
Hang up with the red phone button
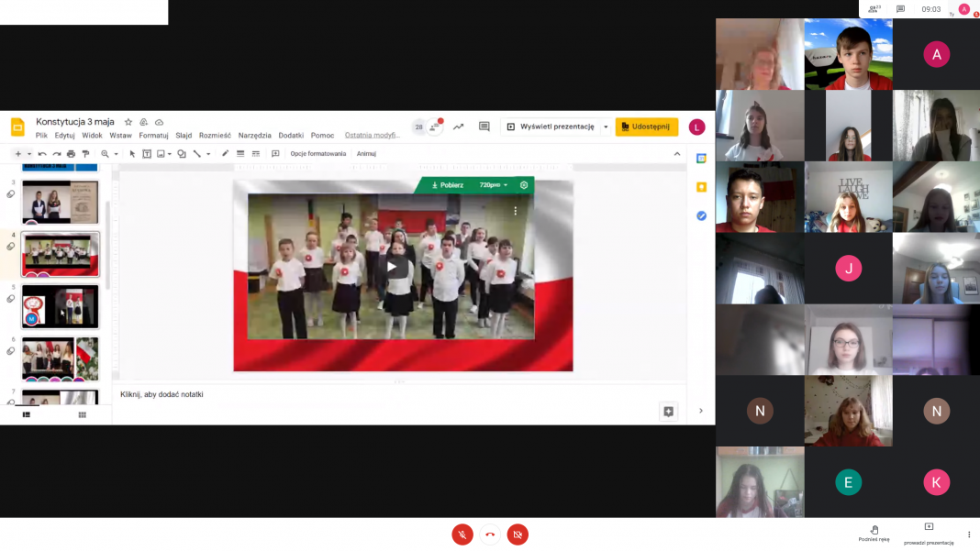490,534
